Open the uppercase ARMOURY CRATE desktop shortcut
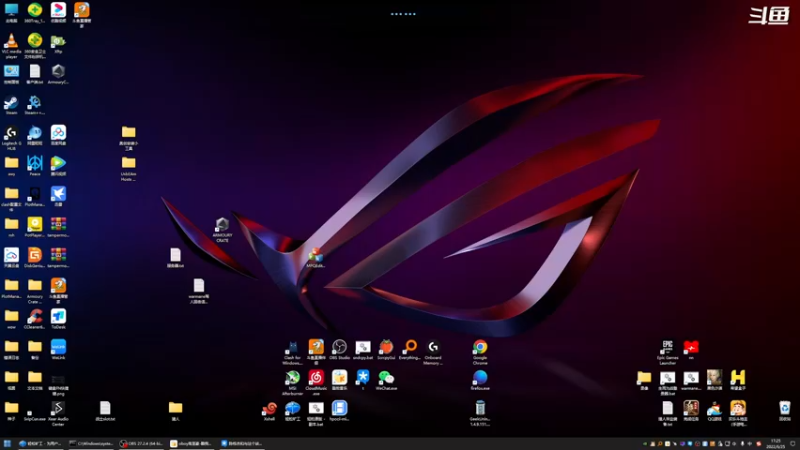This screenshot has height=450, width=800. tap(222, 224)
